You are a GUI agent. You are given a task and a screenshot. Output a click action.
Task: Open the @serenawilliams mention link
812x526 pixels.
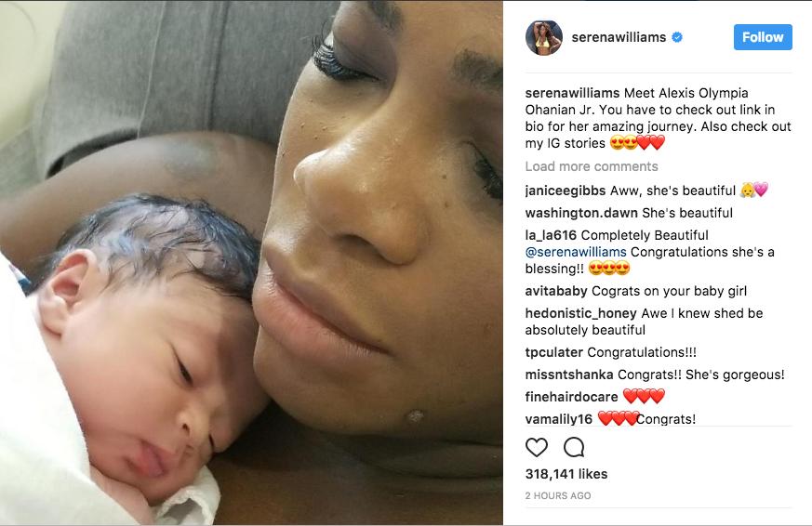pyautogui.click(x=576, y=252)
